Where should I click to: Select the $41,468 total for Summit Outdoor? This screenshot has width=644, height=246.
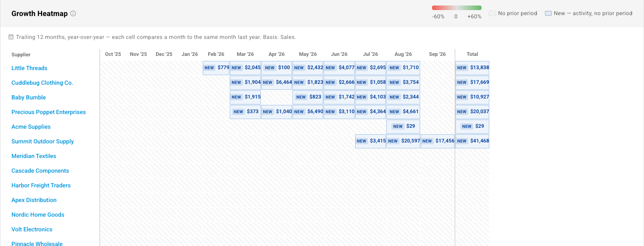tap(472, 141)
